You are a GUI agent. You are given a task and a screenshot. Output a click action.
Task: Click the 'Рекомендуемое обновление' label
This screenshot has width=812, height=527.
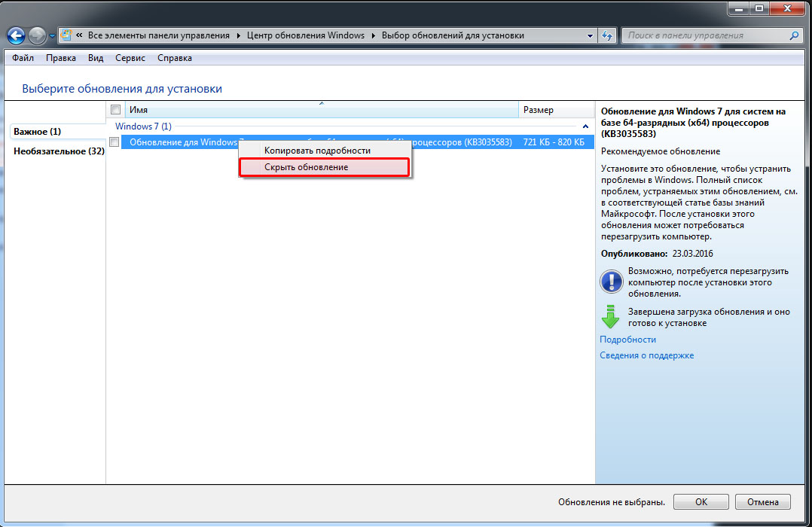pyautogui.click(x=661, y=151)
